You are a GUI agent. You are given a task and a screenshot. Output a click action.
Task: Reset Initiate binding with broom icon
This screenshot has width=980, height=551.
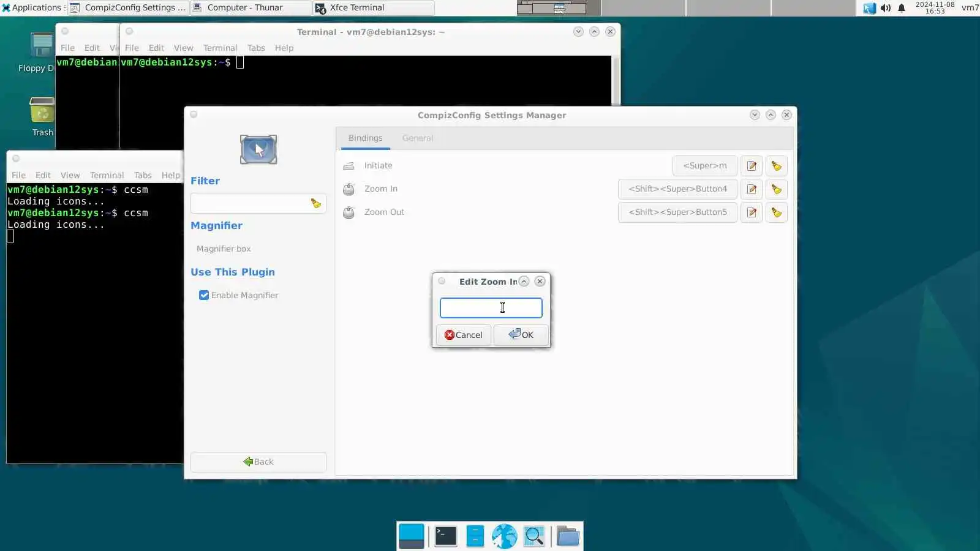pyautogui.click(x=776, y=166)
